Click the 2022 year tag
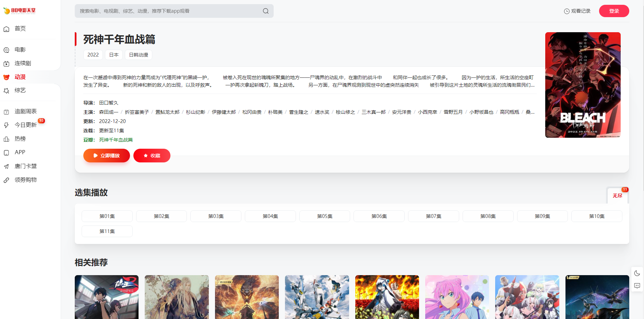 coord(93,55)
